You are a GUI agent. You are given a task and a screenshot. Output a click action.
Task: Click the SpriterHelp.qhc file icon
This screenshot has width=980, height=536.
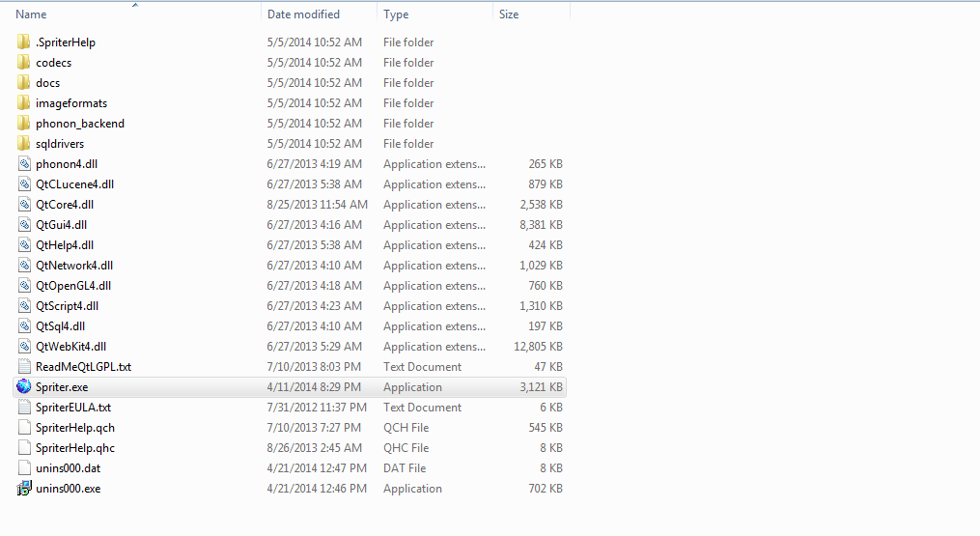(x=24, y=448)
